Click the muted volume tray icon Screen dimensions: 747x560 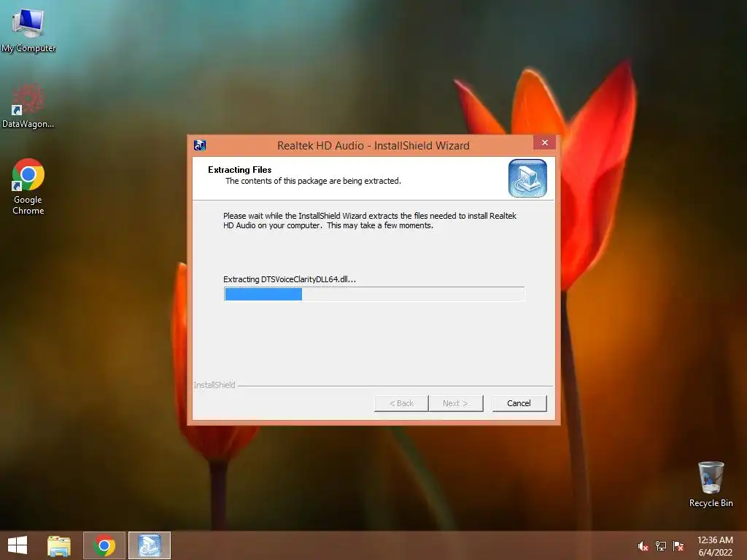tap(643, 546)
